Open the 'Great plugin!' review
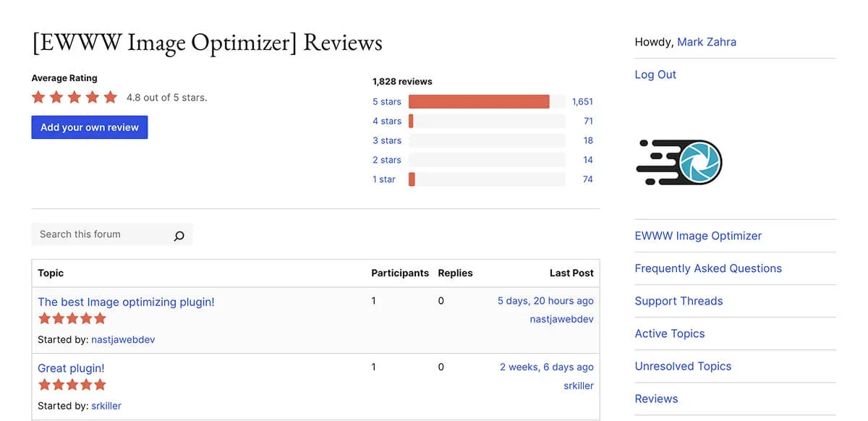Image resolution: width=868 pixels, height=421 pixels. coord(71,368)
